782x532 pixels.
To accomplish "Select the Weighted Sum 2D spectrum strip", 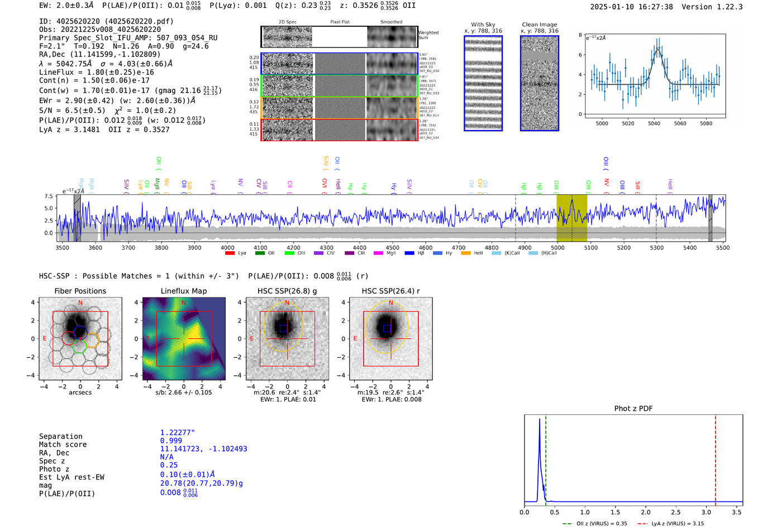I will click(339, 37).
